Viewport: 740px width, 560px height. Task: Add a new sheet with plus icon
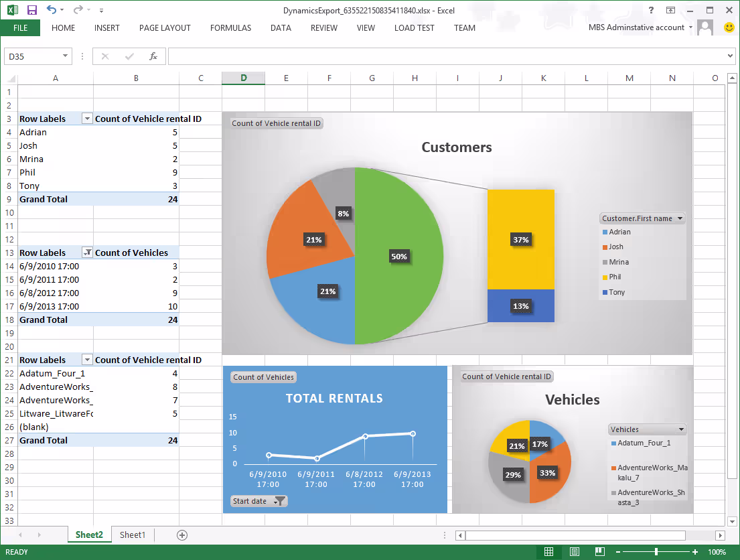(x=182, y=535)
